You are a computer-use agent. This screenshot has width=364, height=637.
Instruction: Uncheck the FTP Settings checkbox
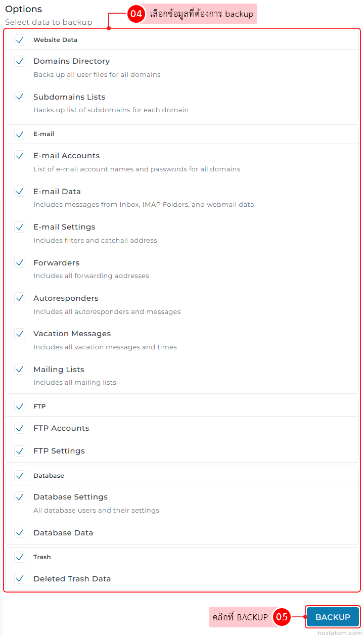coord(20,450)
